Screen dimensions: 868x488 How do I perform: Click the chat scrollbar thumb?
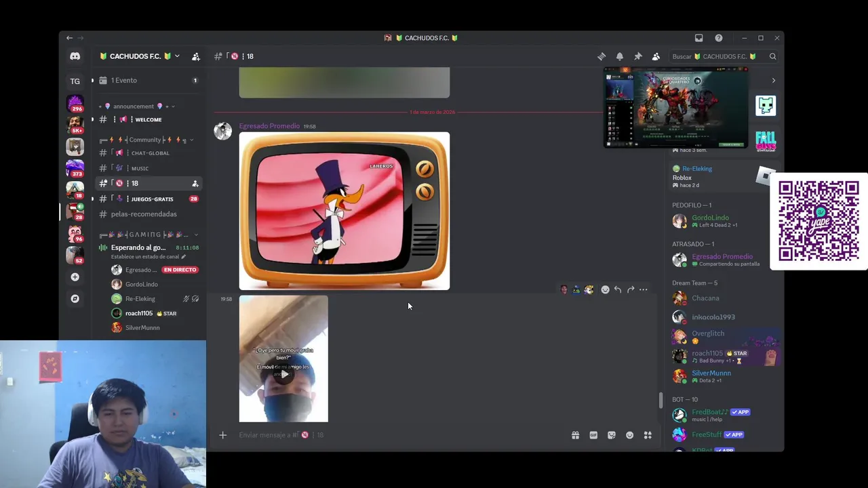coord(660,400)
